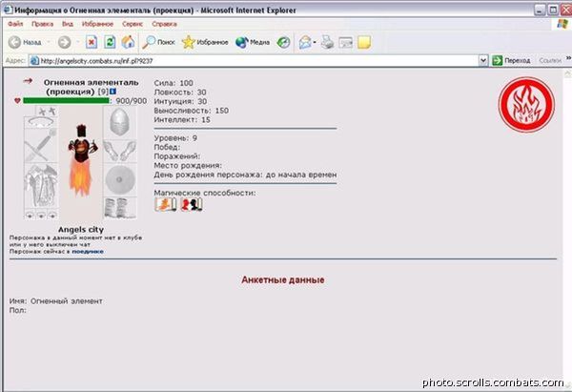Open the Вид menu
Image resolution: width=572 pixels, height=392 pixels.
point(68,24)
